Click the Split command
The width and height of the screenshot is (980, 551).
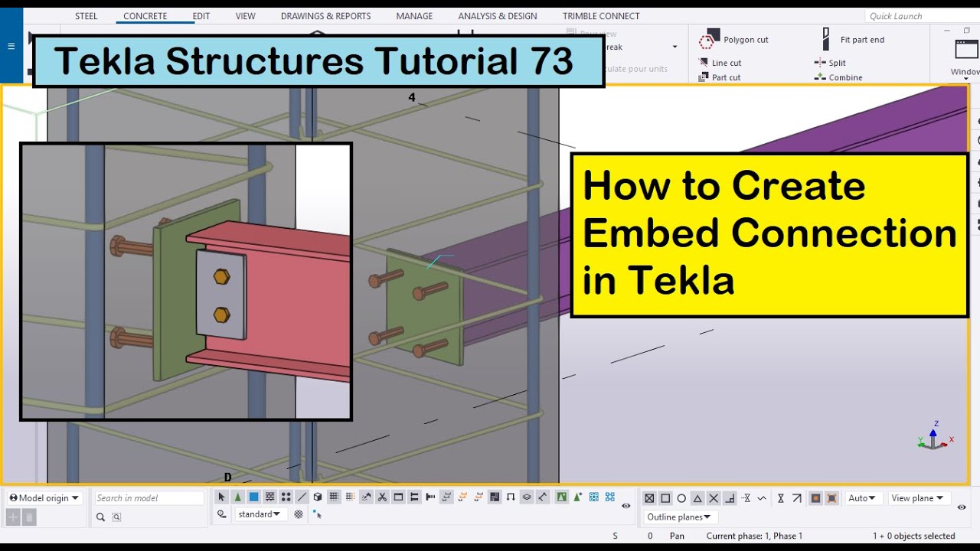[830, 63]
